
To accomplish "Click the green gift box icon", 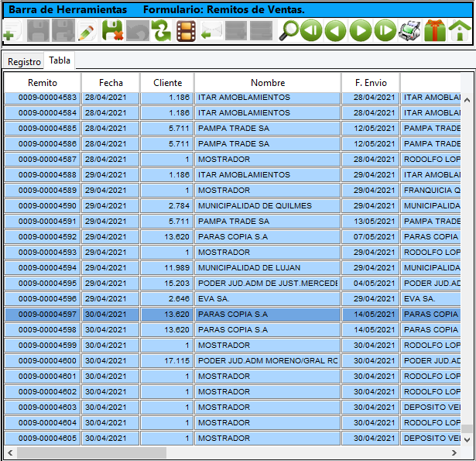I will (435, 31).
